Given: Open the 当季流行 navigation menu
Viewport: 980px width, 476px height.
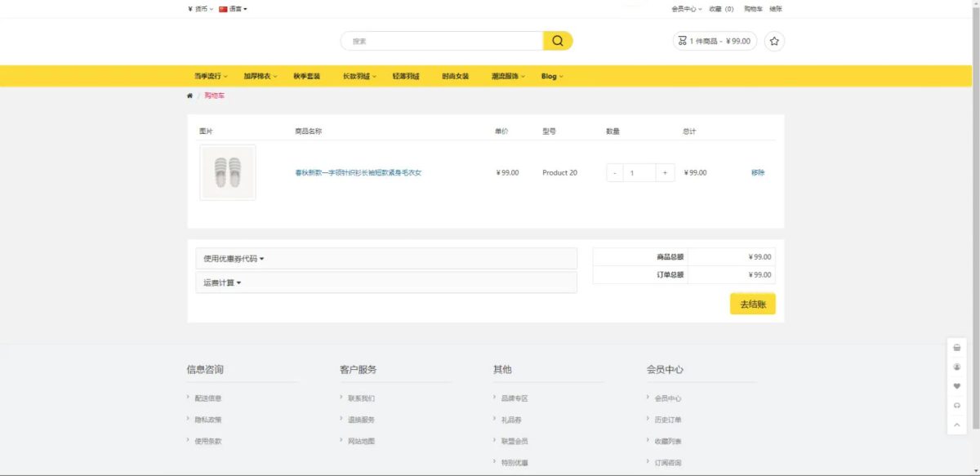Looking at the screenshot, I should point(211,76).
